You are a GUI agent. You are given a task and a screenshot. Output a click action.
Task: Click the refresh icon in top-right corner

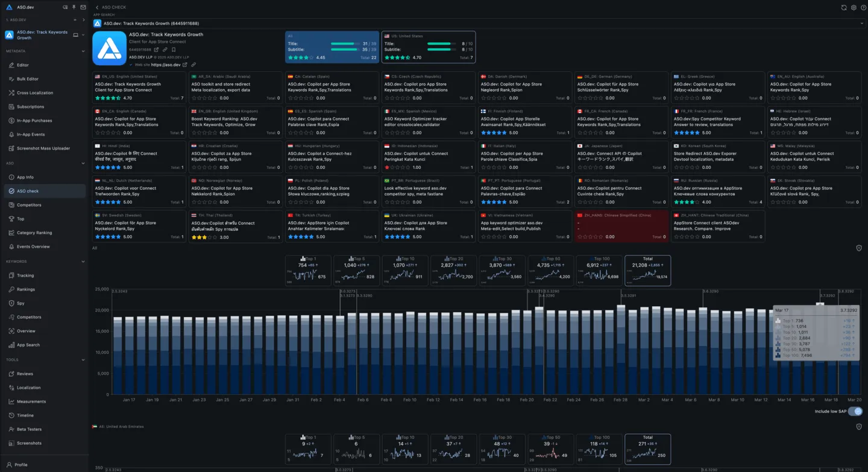click(844, 8)
